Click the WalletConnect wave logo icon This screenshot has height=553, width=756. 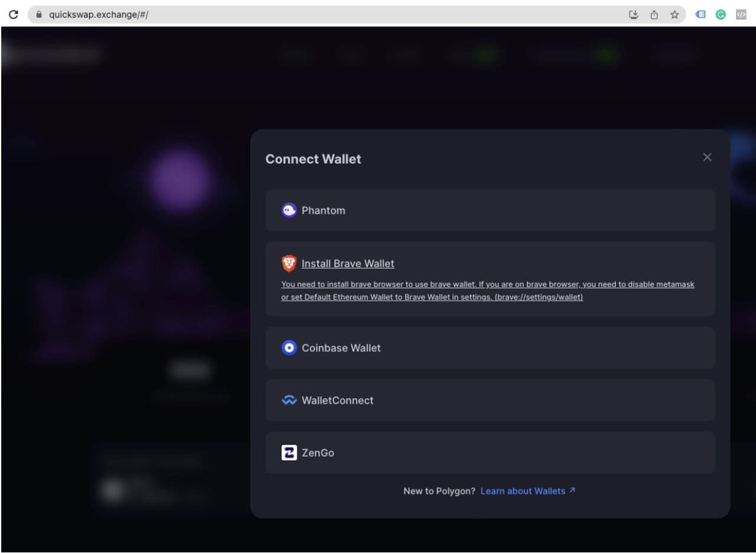click(x=289, y=400)
